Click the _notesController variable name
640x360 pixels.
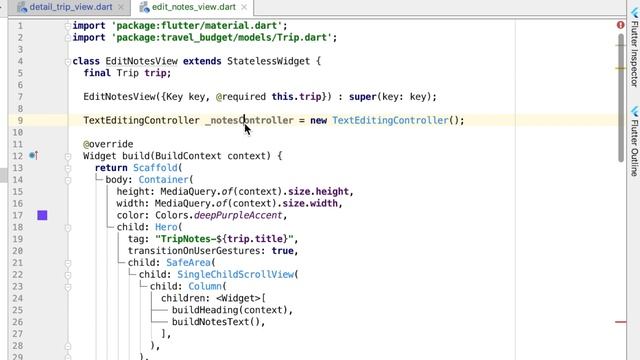[249, 120]
